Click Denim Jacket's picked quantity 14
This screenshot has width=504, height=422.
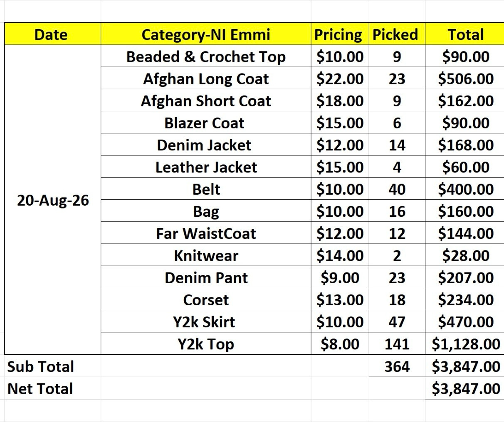click(x=397, y=145)
